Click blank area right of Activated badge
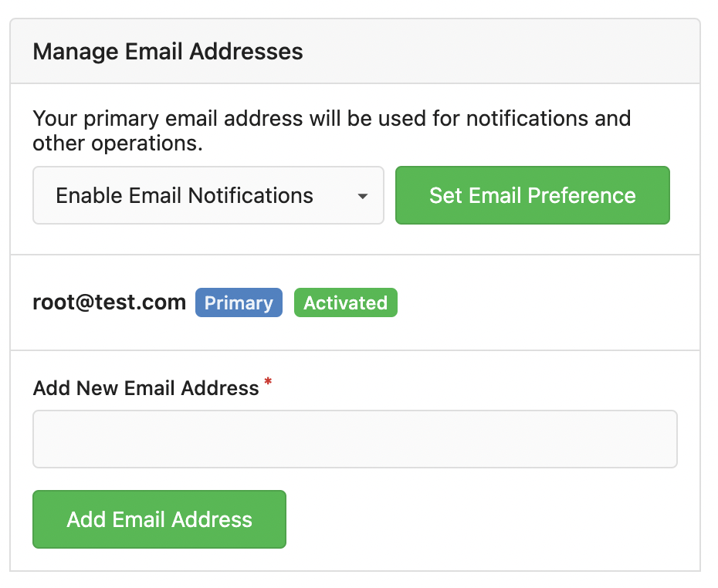 (x=540, y=303)
